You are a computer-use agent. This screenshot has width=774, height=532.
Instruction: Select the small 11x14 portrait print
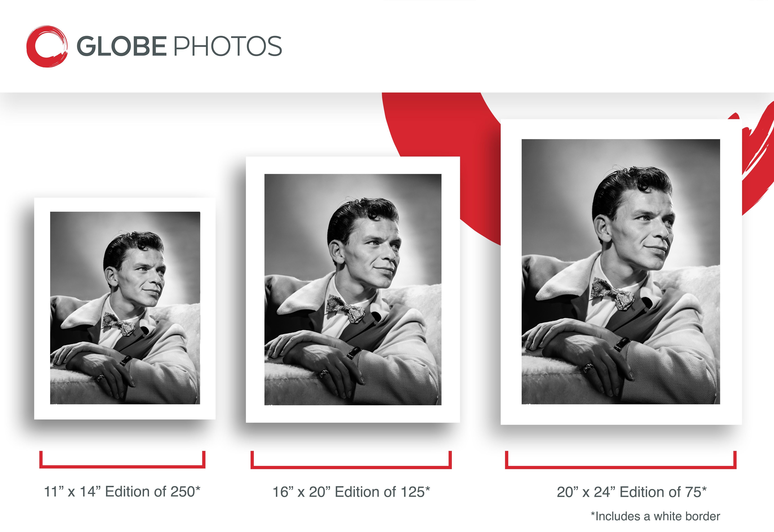125,308
